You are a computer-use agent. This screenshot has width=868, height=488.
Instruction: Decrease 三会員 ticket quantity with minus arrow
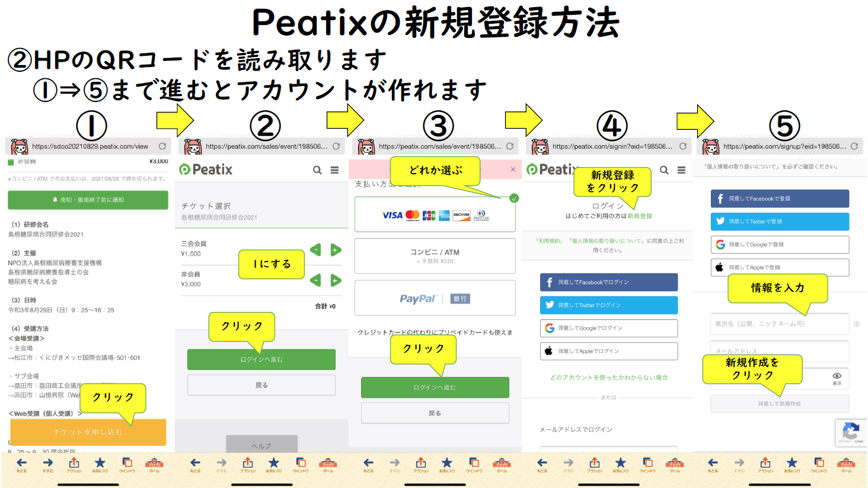315,250
